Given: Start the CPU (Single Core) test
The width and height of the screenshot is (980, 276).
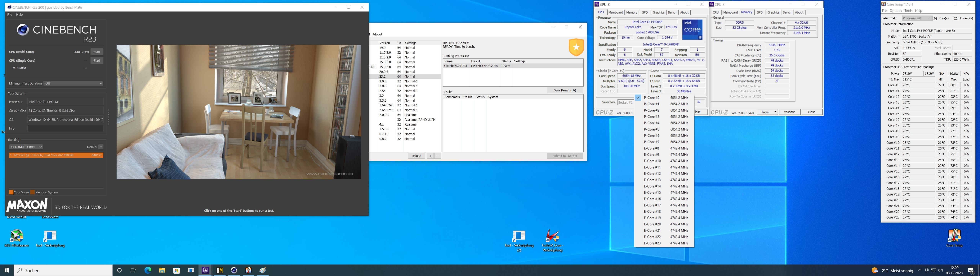Looking at the screenshot, I should point(97,61).
